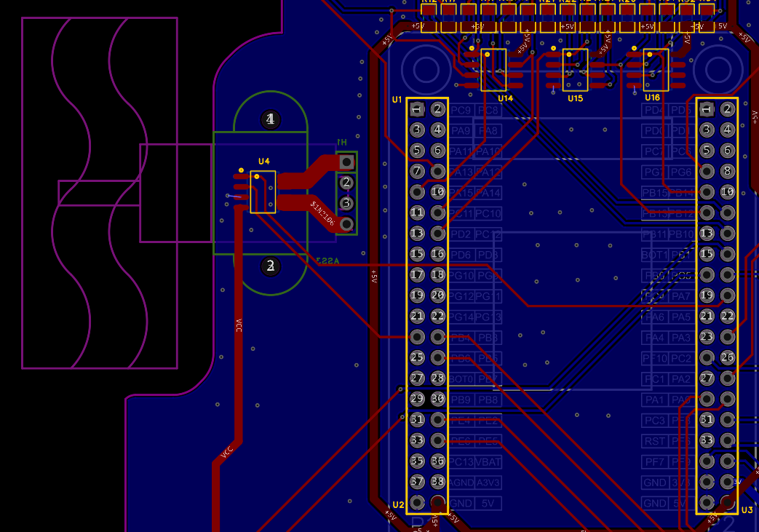Screen dimensions: 759x532
Task: Select the vertical VCC trace below U4
Action: click(238, 327)
